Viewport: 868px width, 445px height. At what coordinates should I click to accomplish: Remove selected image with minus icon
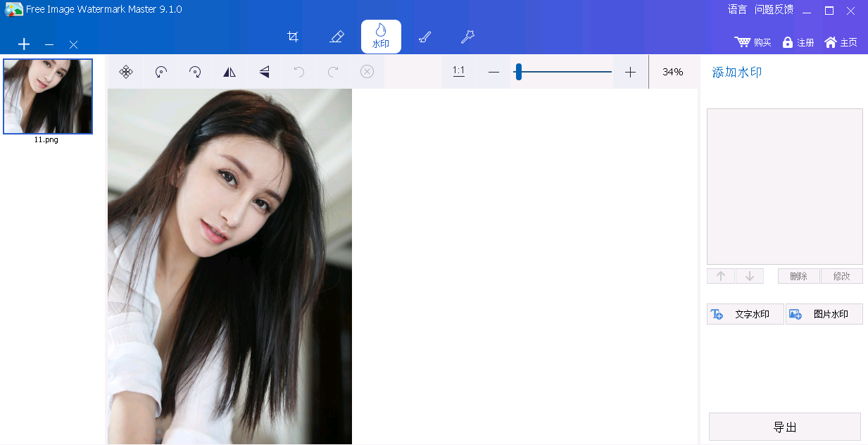click(x=49, y=44)
